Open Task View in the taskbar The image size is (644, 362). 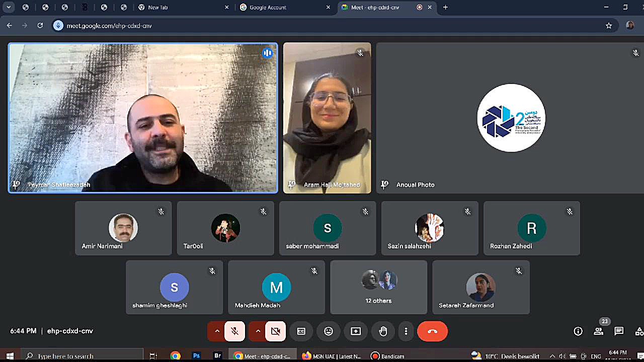point(153,356)
